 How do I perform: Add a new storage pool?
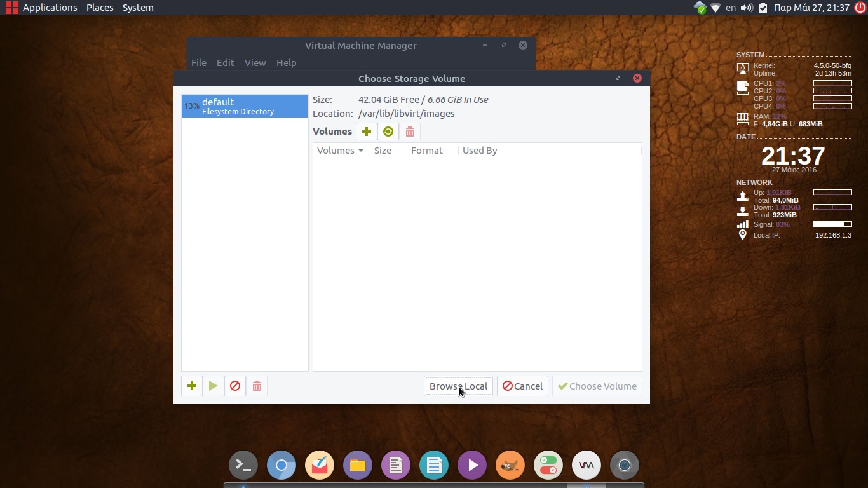[x=192, y=386]
